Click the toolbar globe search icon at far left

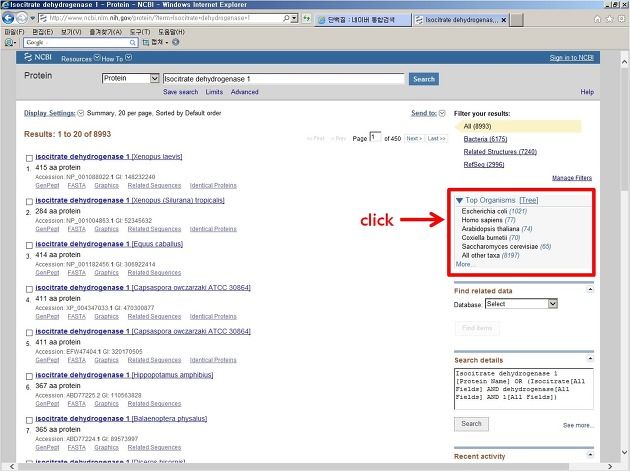point(8,43)
